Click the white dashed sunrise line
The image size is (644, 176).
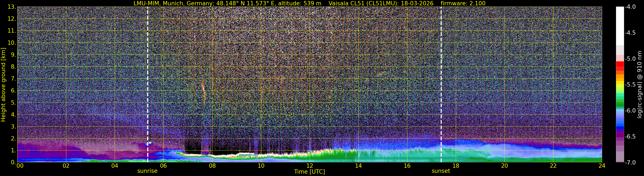click(148, 85)
